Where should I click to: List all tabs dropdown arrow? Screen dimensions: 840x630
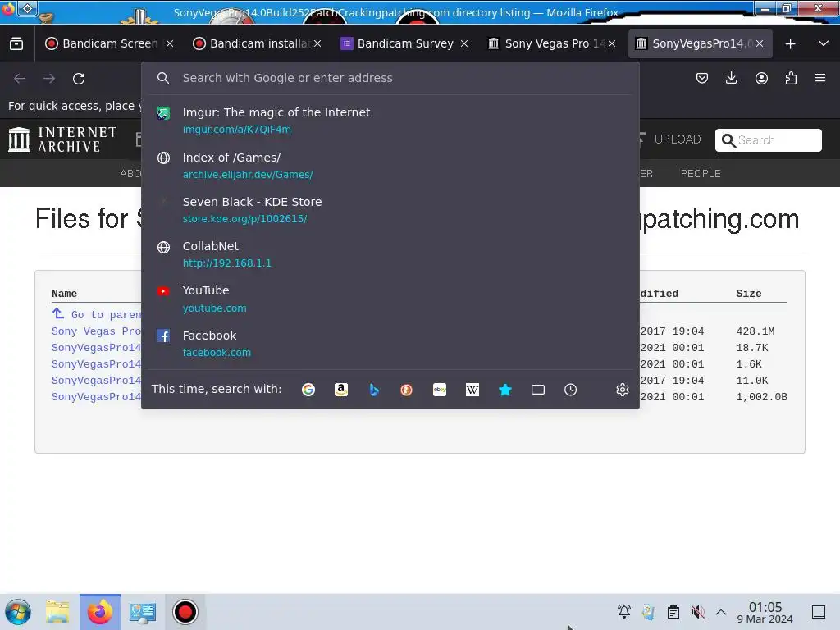[x=824, y=43]
